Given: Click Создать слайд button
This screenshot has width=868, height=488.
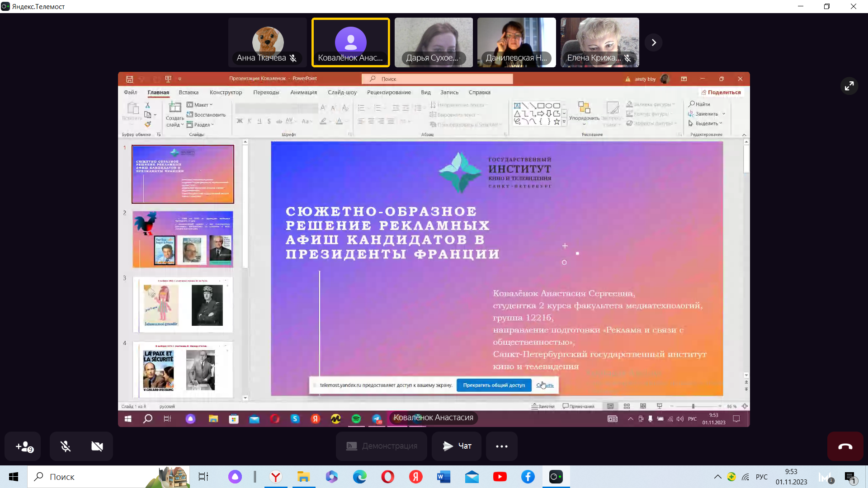Looking at the screenshot, I should point(175,115).
